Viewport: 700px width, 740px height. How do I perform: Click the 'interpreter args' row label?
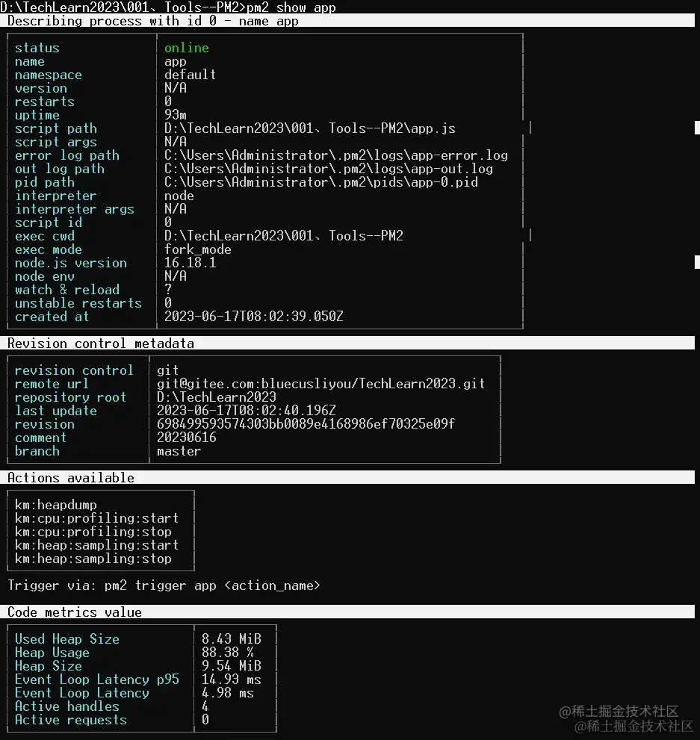(75, 210)
